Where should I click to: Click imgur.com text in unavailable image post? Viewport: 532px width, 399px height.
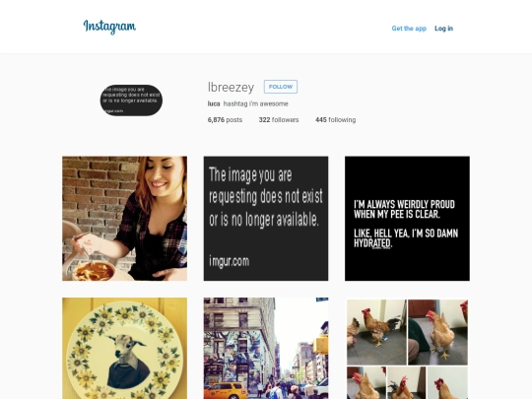coord(230,261)
